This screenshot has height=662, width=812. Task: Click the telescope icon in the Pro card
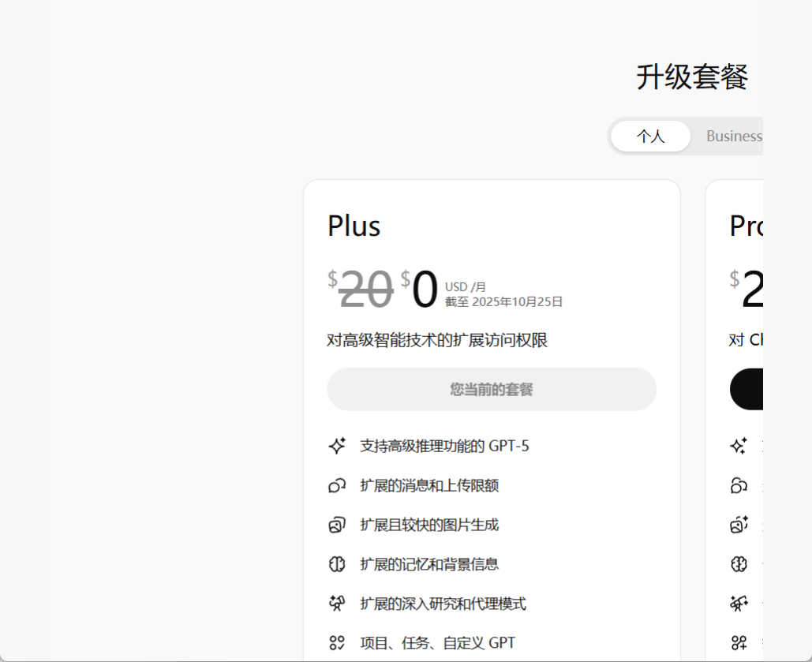(739, 604)
